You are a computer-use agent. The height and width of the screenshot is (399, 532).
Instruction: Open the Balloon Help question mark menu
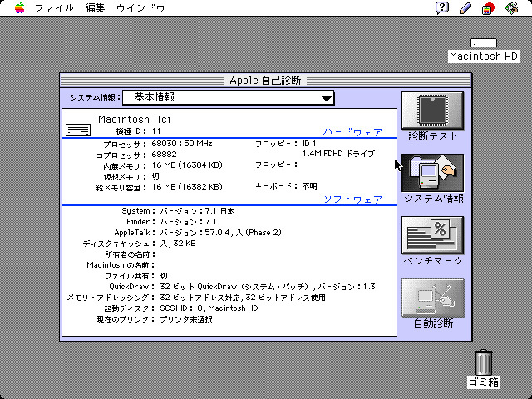point(441,7)
